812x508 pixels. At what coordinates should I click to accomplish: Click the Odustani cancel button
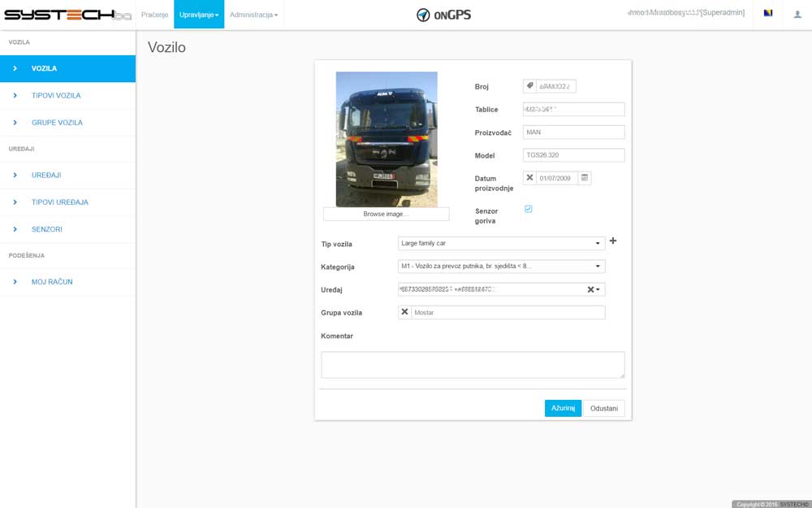tap(603, 408)
